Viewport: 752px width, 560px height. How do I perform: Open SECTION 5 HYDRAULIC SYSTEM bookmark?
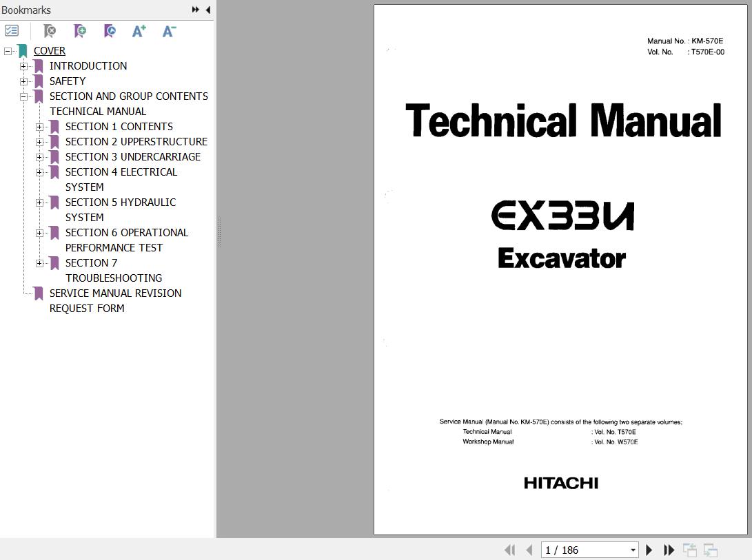pos(121,209)
